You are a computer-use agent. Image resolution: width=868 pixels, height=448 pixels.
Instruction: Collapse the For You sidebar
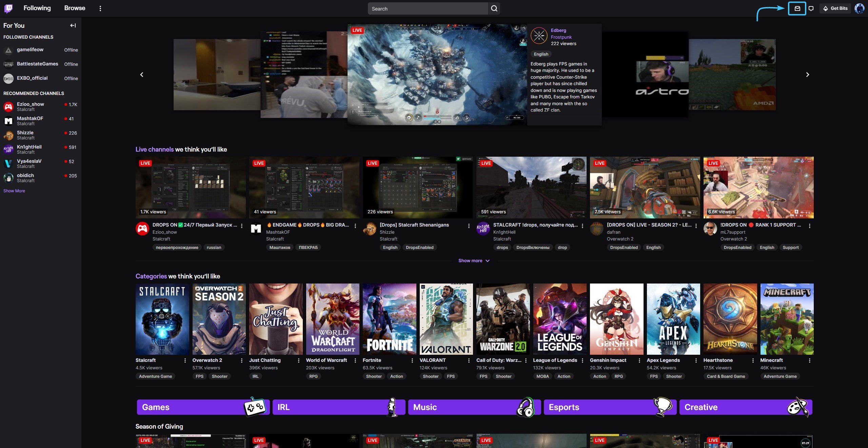73,25
